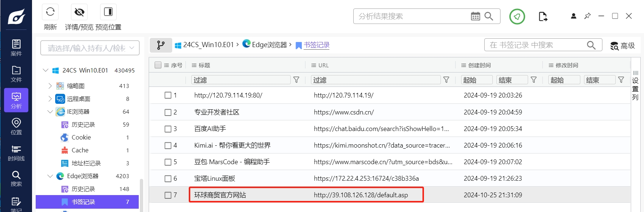Select the 分析 sidebar section
644x212 pixels.
tap(16, 100)
